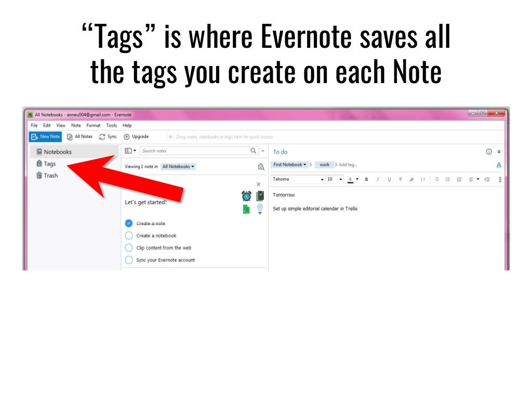Open the font color dropdown arrow
This screenshot has height=399, width=532.
click(357, 179)
